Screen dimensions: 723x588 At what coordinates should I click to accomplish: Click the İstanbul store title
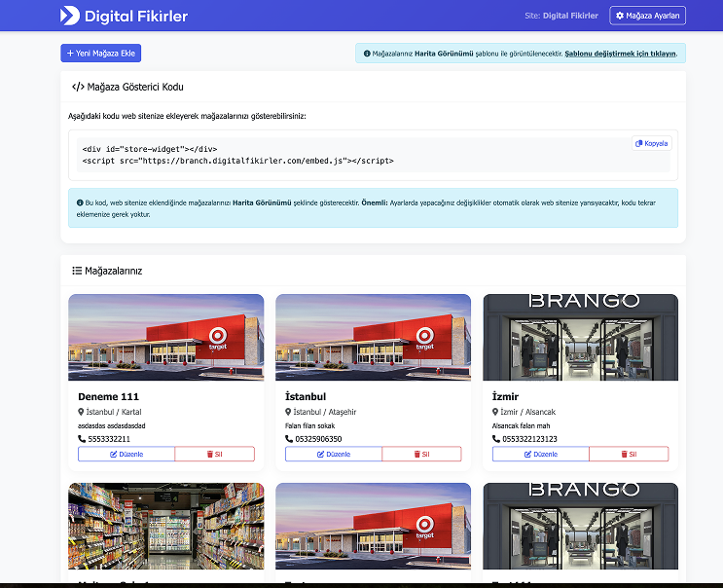pyautogui.click(x=306, y=396)
